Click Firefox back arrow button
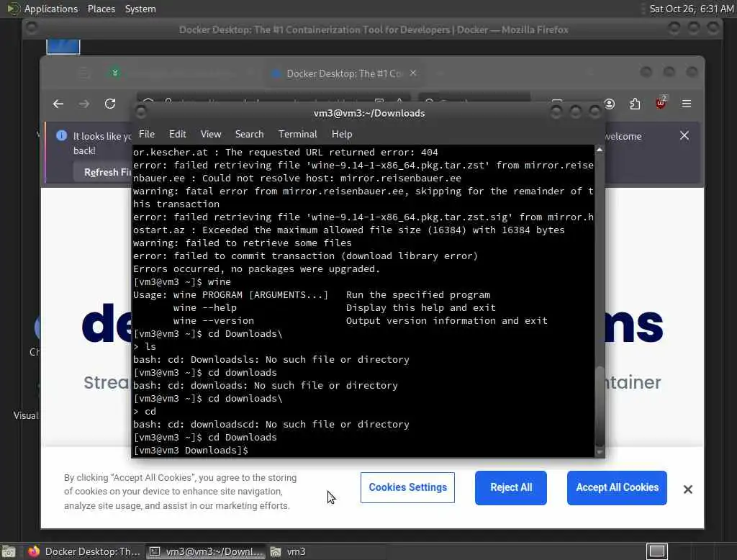Viewport: 737px width, 560px height. tap(58, 104)
